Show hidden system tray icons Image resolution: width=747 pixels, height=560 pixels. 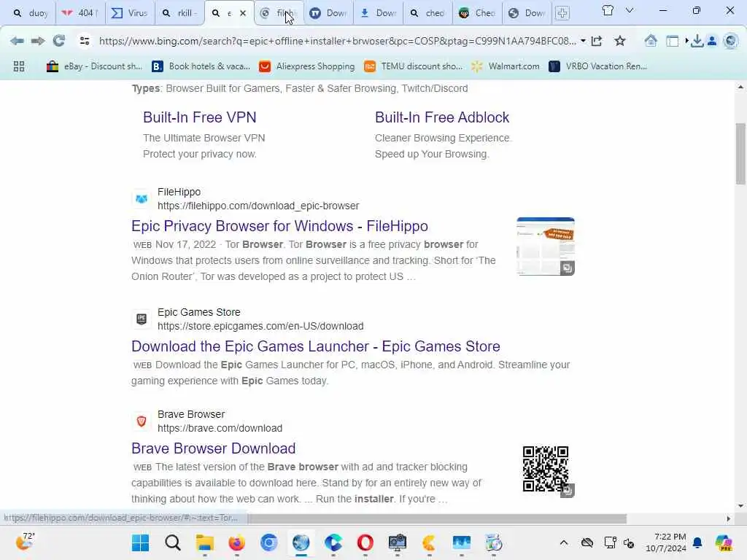(564, 542)
